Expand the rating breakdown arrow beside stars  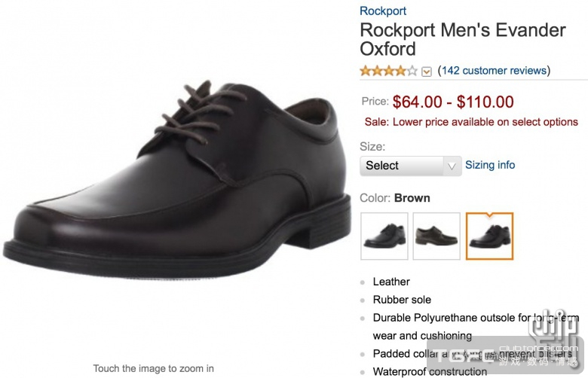click(427, 72)
